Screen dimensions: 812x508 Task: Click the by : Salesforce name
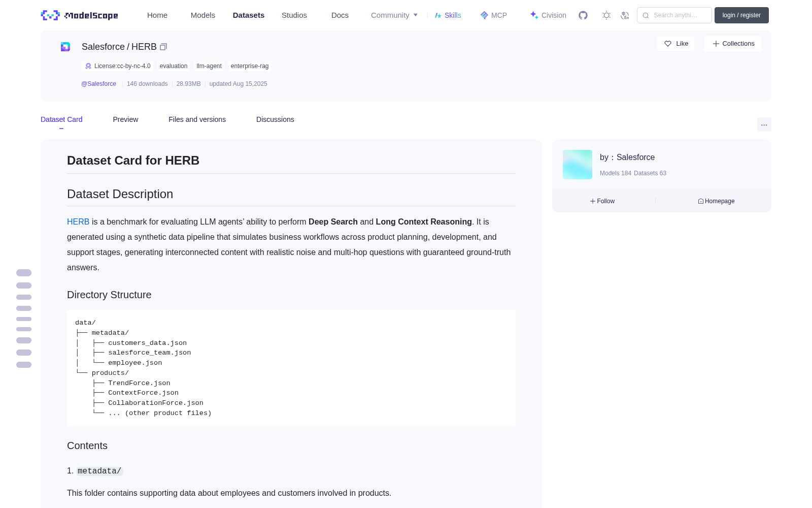(627, 157)
